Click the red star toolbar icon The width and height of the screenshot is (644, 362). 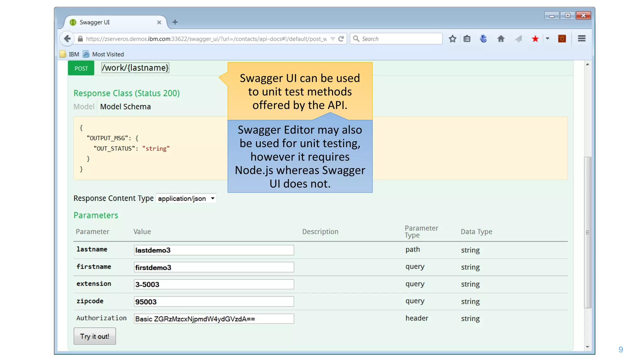click(535, 39)
